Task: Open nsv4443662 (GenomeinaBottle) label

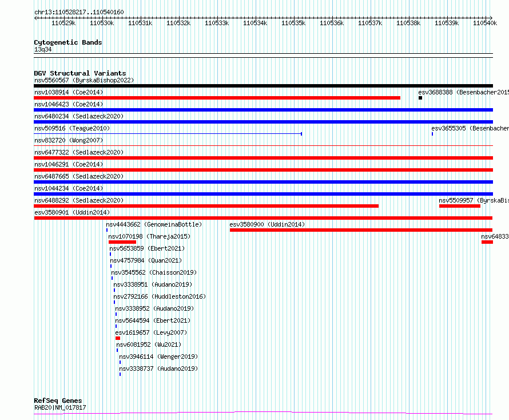Action: tap(154, 224)
